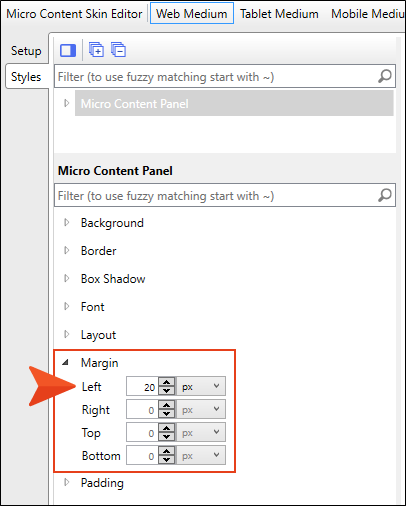
Task: Decrease Left margin with down arrow
Action: click(x=166, y=391)
